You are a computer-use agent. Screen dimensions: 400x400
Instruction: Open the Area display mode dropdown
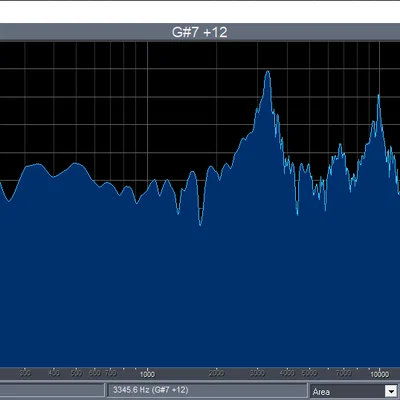coord(354,391)
